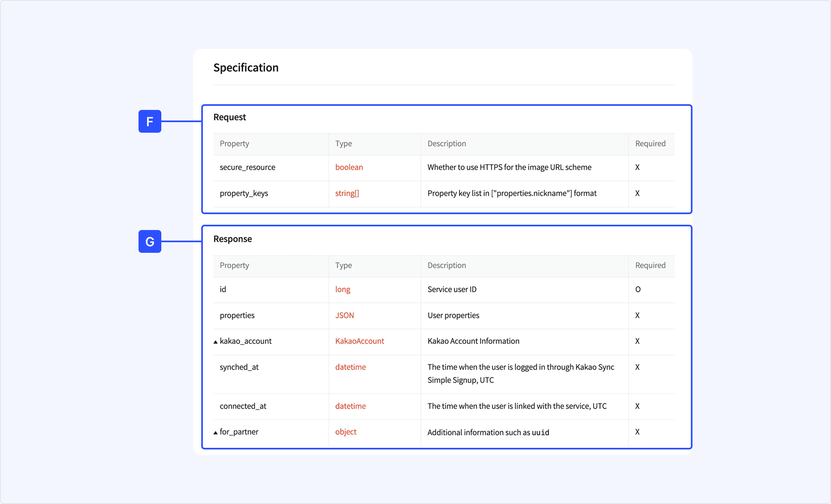This screenshot has height=504, width=831.
Task: Click the datetime type for connected_at
Action: pos(350,406)
